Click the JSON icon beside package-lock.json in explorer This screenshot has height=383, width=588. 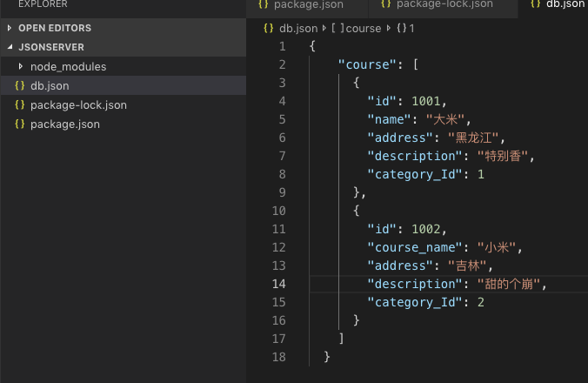click(20, 105)
